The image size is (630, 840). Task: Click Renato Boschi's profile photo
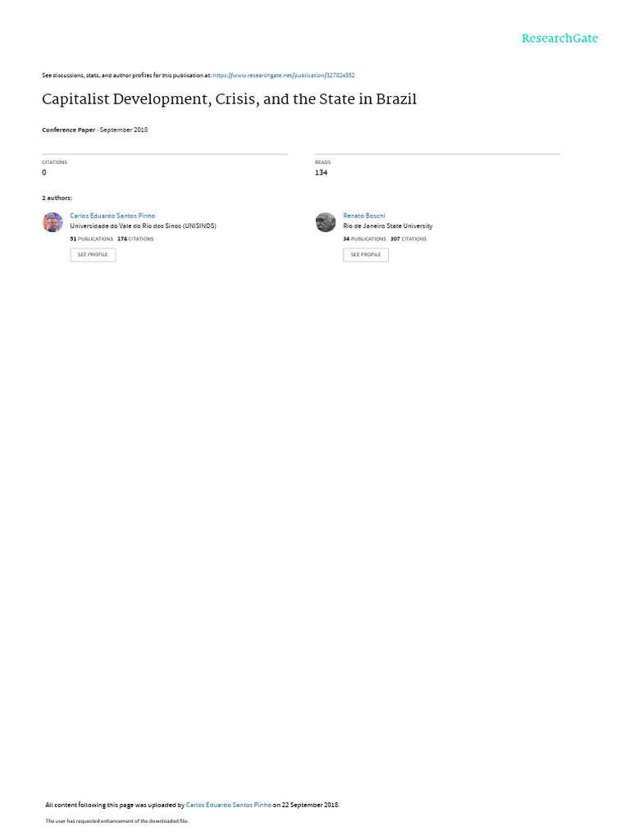(x=326, y=222)
